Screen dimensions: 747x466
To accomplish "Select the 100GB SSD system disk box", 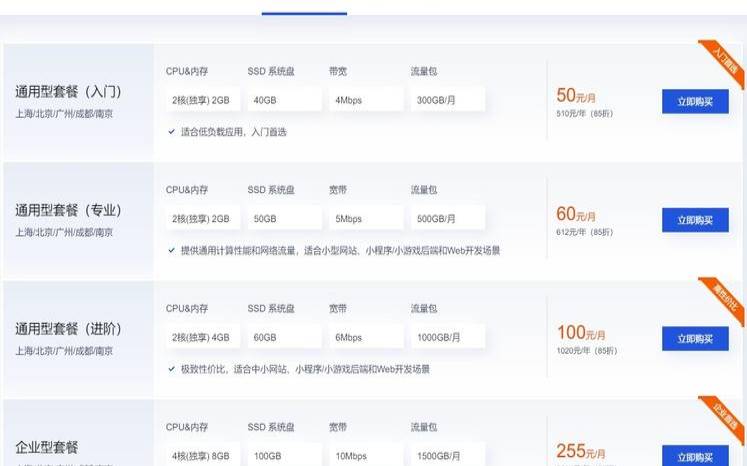I will (284, 455).
